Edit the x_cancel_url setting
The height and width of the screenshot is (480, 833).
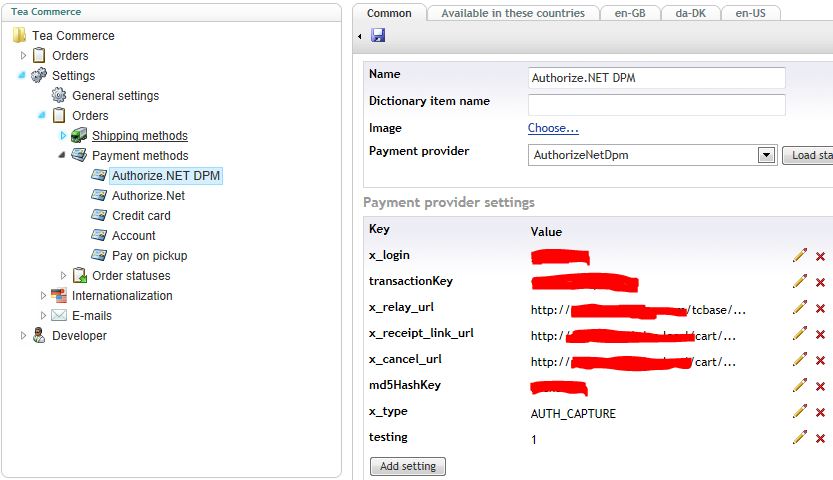coord(800,359)
